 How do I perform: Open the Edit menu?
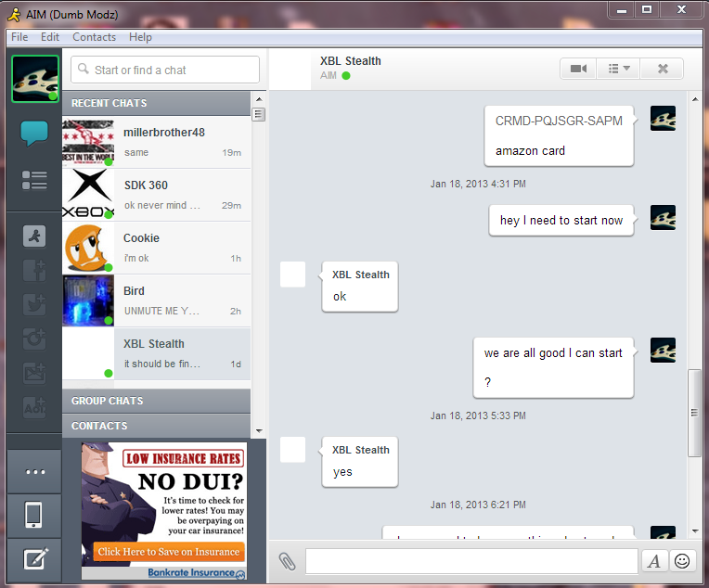coord(50,37)
